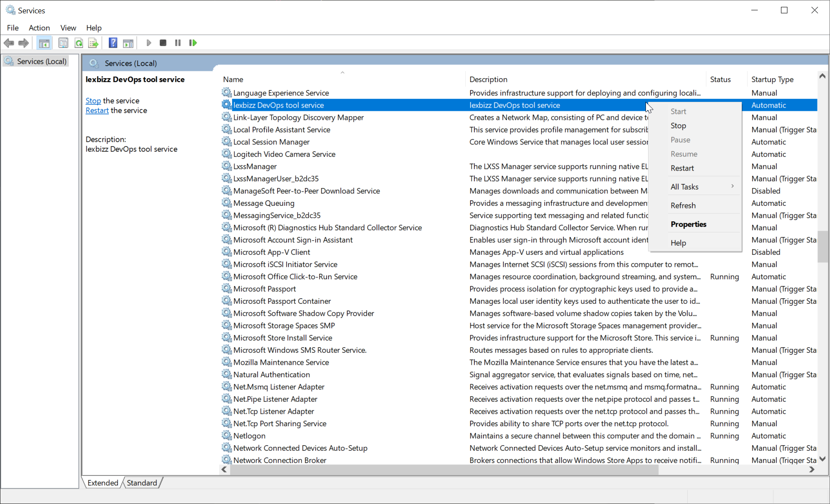The width and height of the screenshot is (830, 504).
Task: Choose Stop in the context menu
Action: (x=678, y=125)
